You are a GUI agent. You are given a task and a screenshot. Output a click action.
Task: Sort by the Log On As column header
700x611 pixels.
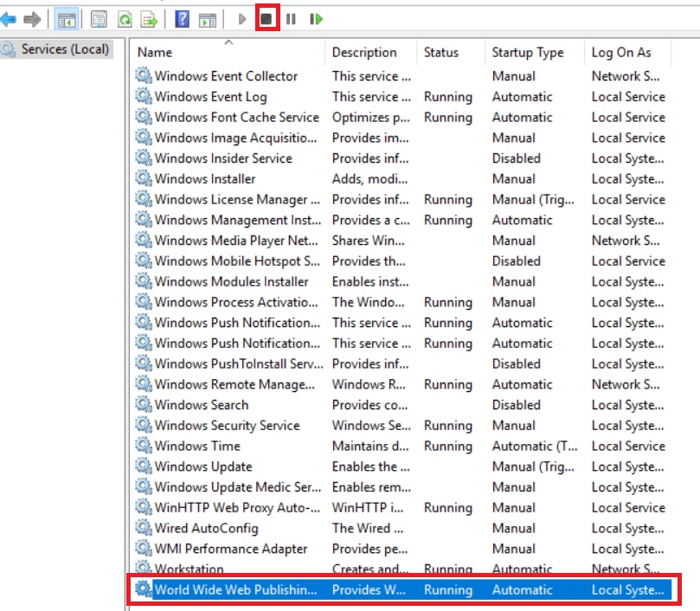coord(621,52)
